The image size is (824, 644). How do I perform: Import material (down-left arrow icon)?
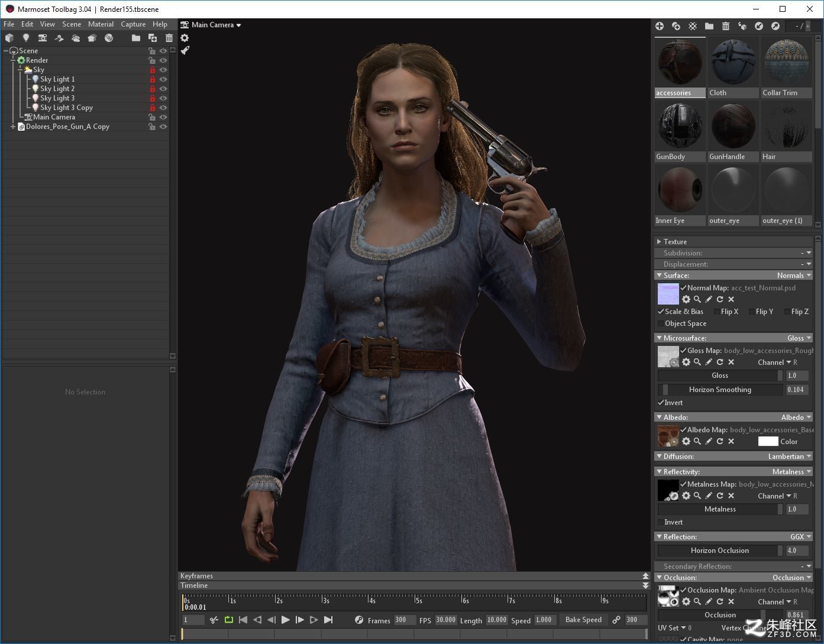[x=759, y=26]
